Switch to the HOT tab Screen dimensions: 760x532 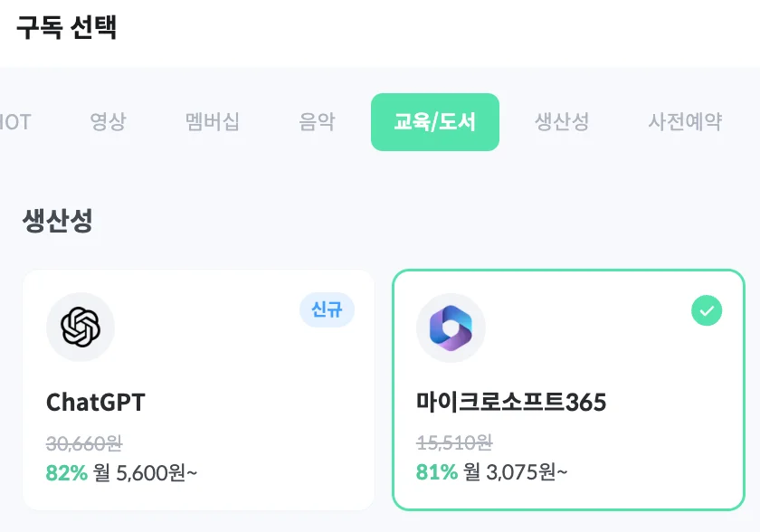click(x=14, y=122)
